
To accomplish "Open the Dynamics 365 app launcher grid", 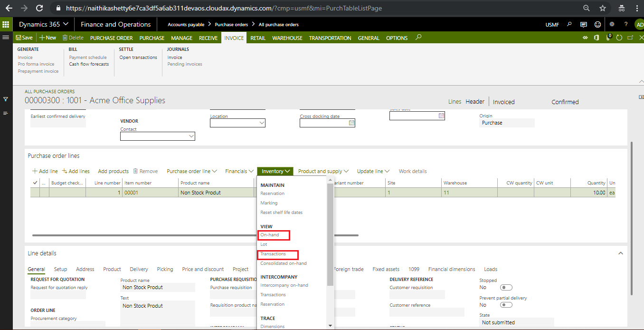I will [x=6, y=24].
